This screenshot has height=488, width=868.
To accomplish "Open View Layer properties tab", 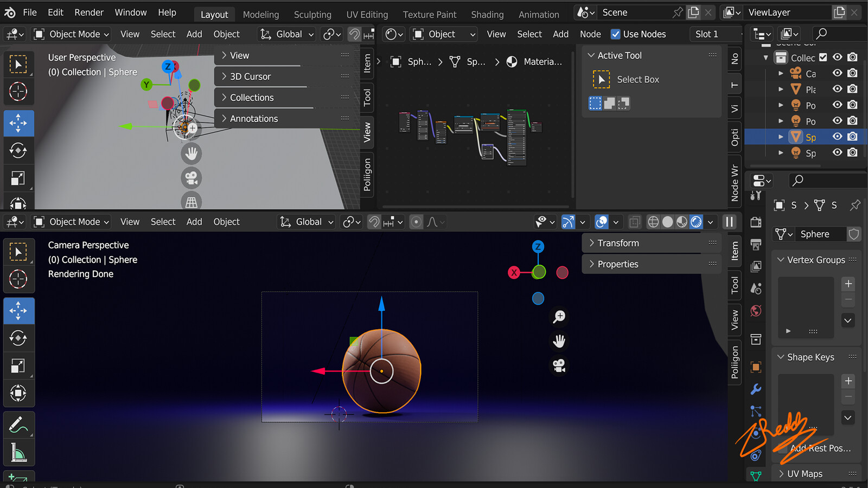I will pyautogui.click(x=756, y=267).
